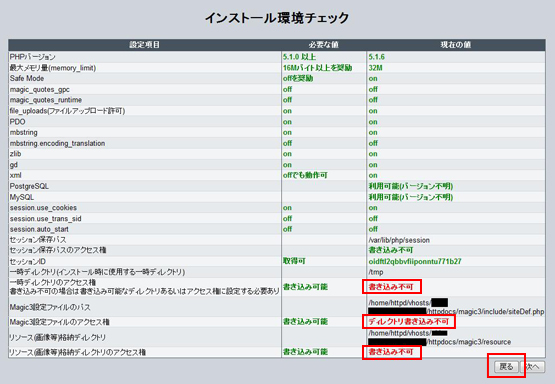Image resolution: width=555 pixels, height=384 pixels.
Task: Select the zlib row label
Action: click(15, 154)
